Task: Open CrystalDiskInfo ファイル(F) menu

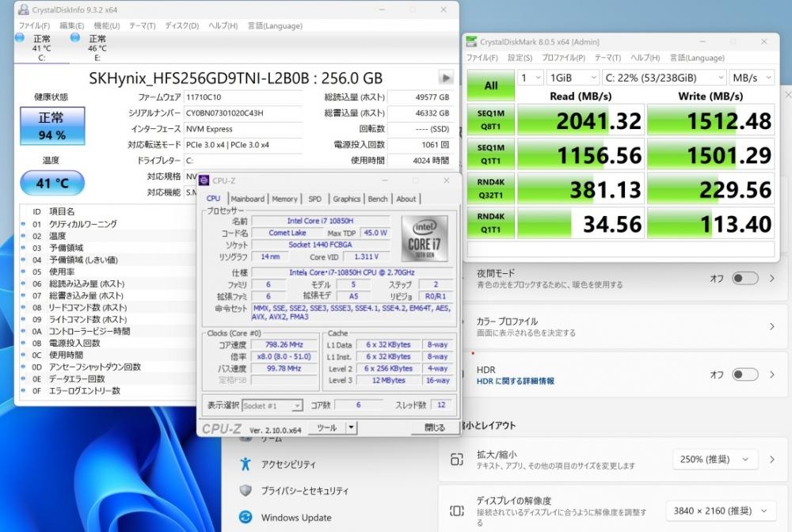Action: point(34,26)
